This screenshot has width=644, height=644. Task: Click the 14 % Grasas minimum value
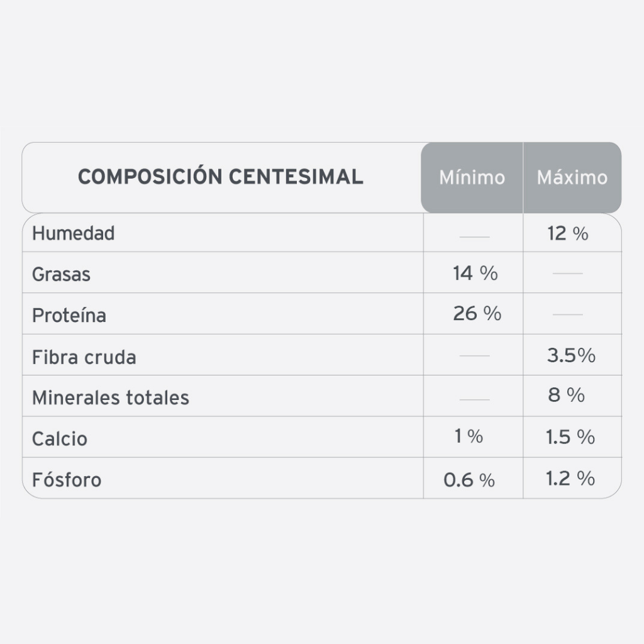tap(475, 273)
